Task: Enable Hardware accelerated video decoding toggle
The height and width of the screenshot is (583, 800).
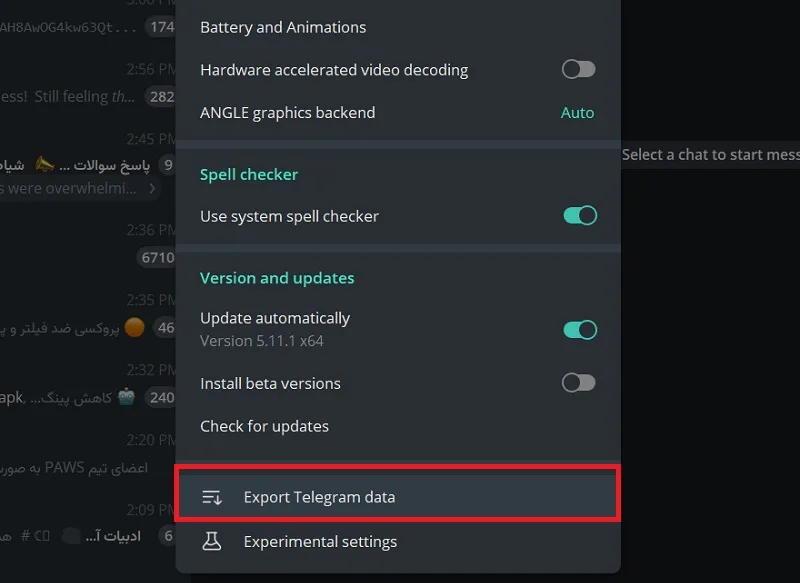Action: click(579, 69)
